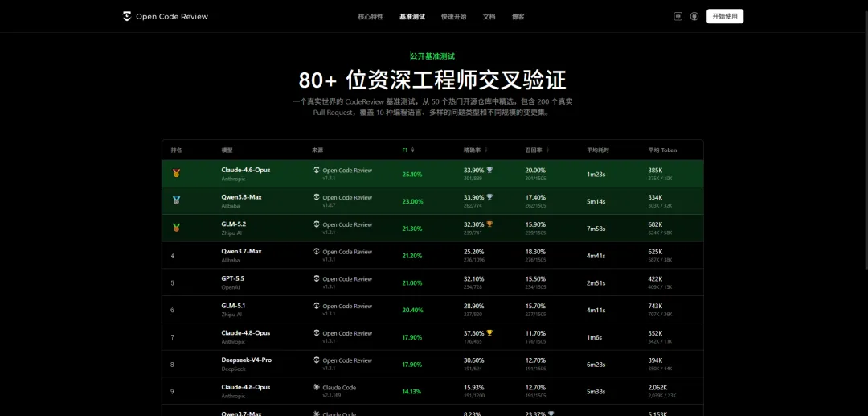Click the 23.00% F1 score
868x416 pixels.
click(412, 202)
